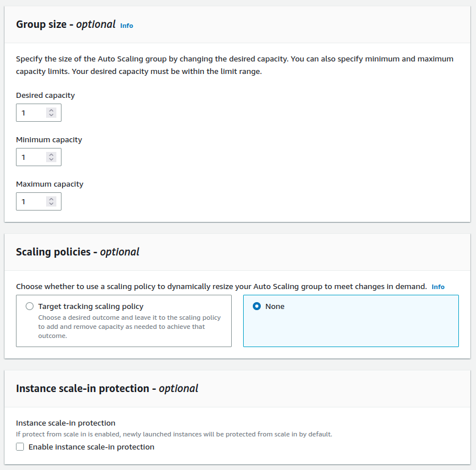Screen dimensions: 476x470
Task: Click the Minimum capacity increment arrow
Action: [51, 154]
